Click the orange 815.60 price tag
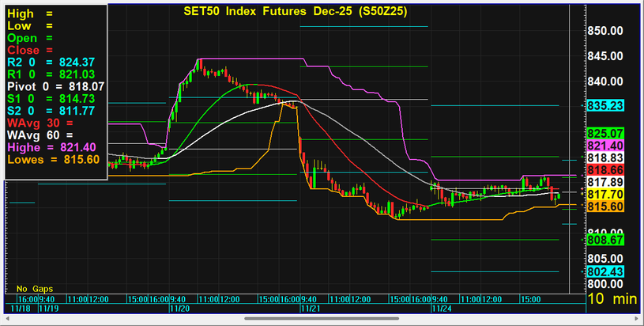This screenshot has height=326, width=644. coord(606,206)
